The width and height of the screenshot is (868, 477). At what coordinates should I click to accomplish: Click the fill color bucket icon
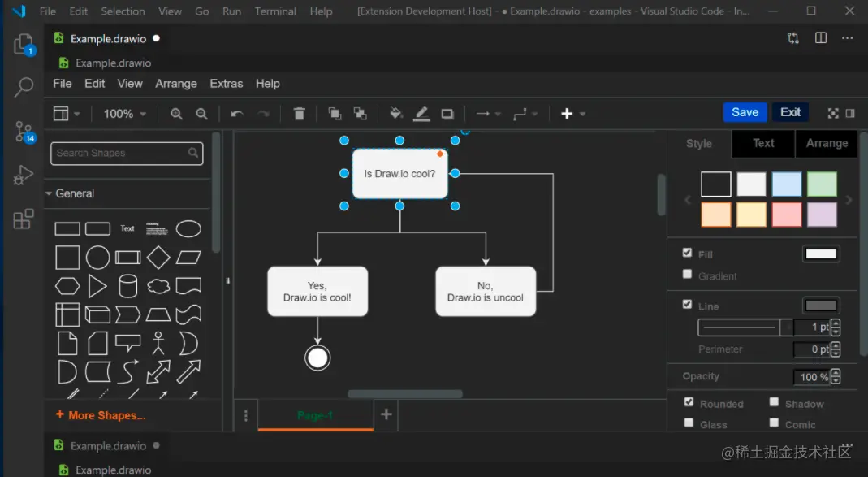(x=395, y=114)
